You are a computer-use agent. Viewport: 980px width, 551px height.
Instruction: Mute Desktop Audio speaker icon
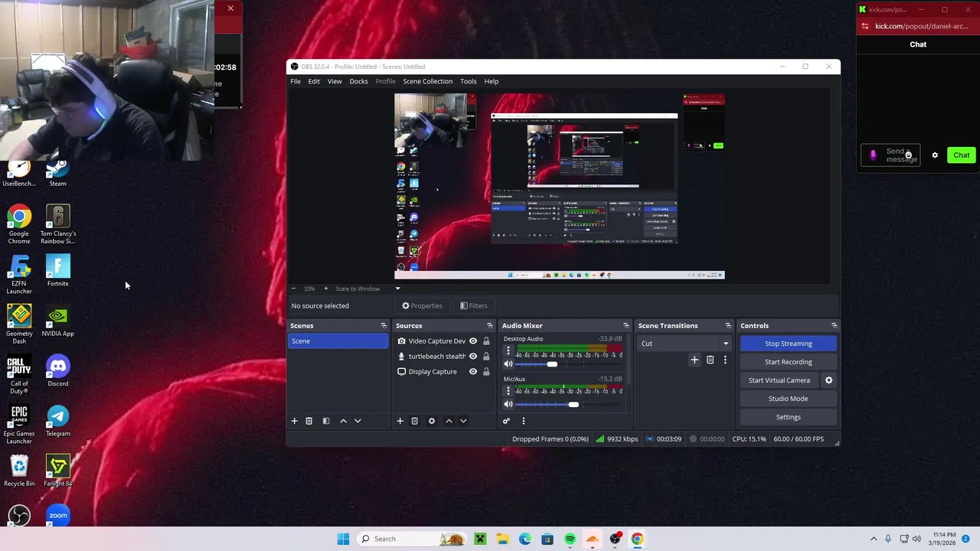[x=508, y=364]
